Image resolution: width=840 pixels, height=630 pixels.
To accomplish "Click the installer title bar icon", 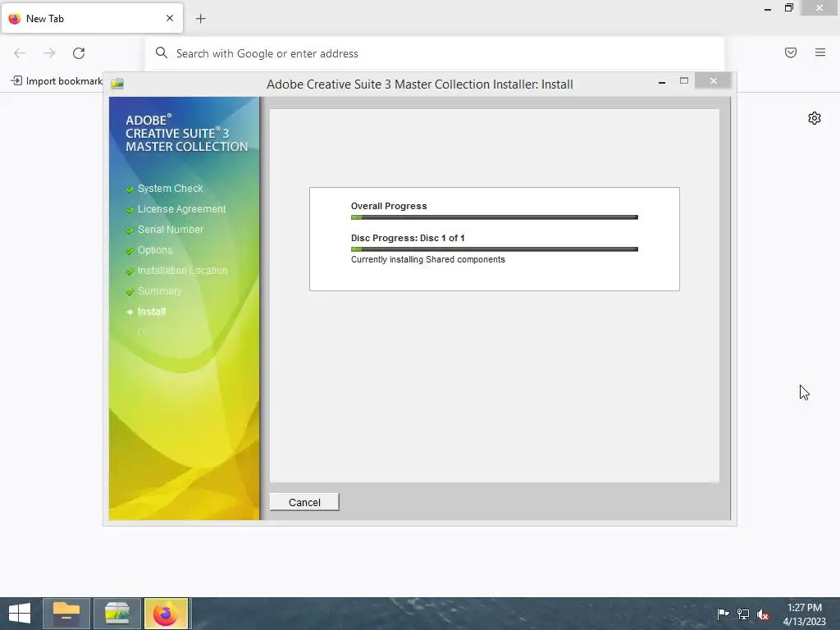I will [117, 84].
